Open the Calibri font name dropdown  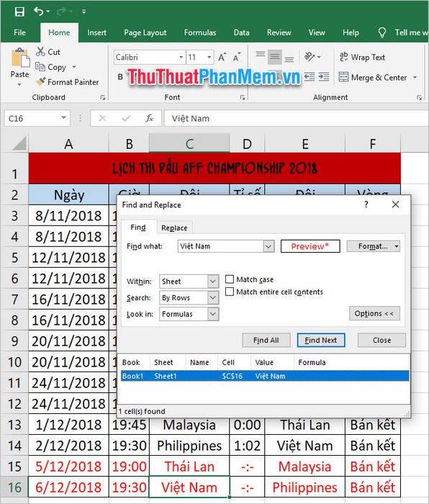[181, 57]
